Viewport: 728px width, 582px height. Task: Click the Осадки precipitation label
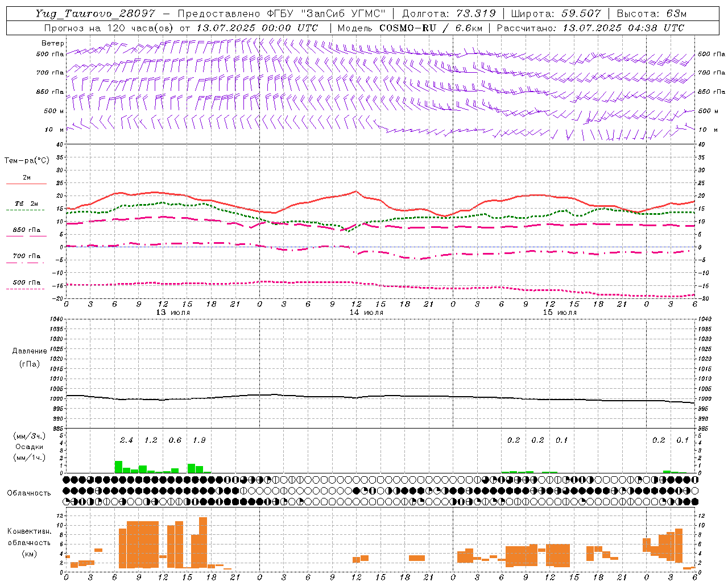coord(29,447)
